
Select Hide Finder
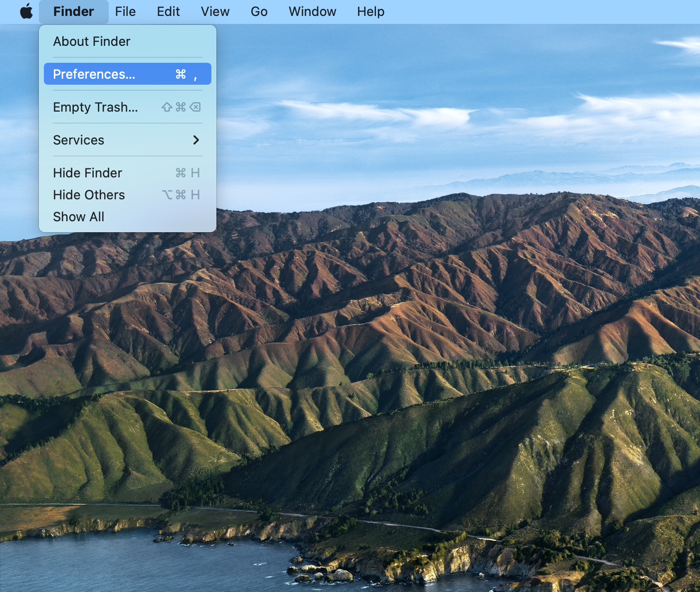[128, 173]
